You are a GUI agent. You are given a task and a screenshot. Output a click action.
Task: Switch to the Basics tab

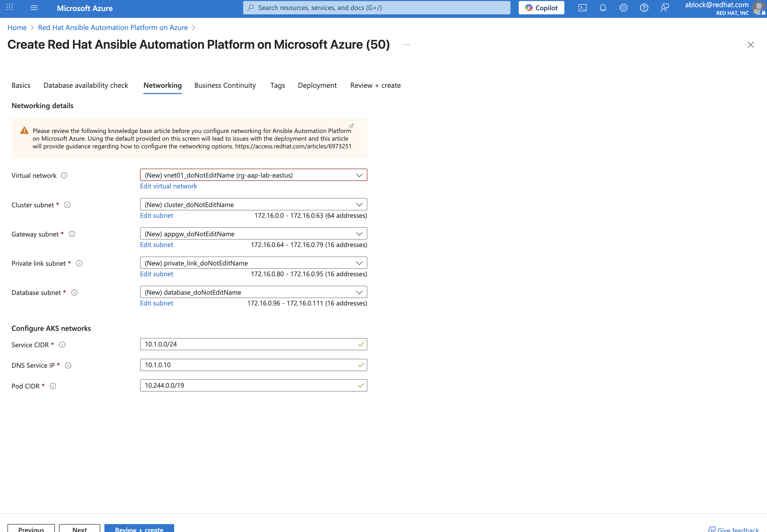click(x=21, y=85)
